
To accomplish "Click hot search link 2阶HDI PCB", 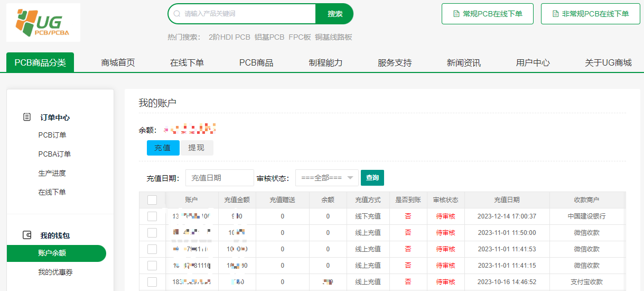I will (x=229, y=37).
